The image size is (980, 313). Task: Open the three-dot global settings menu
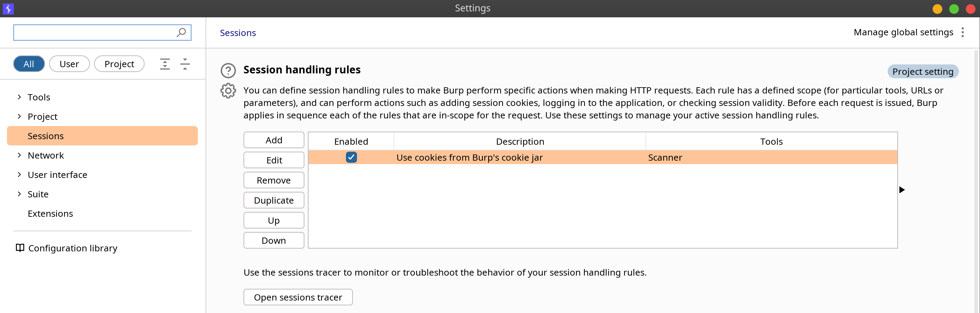point(962,32)
